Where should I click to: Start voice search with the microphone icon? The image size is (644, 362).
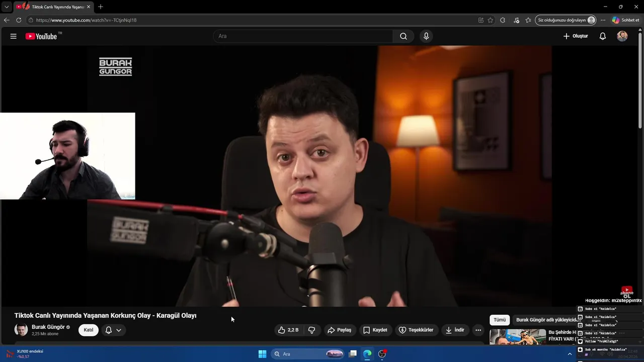pyautogui.click(x=426, y=36)
